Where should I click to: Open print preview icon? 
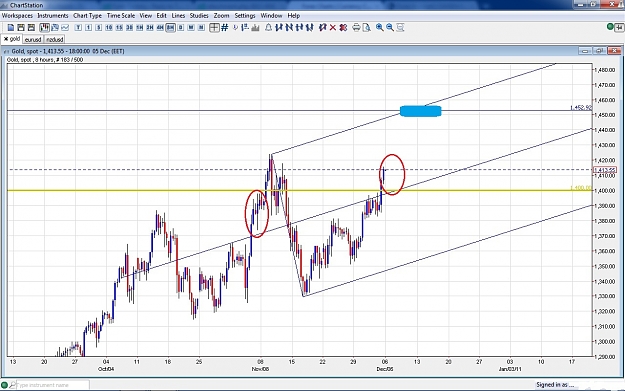click(367, 28)
